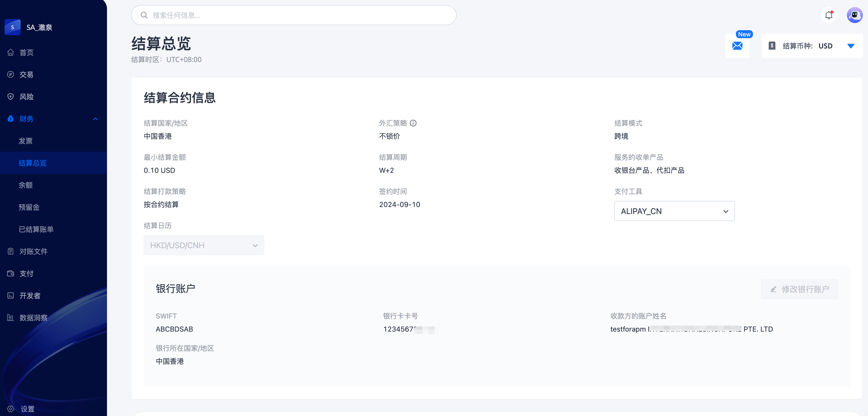This screenshot has height=416, width=868.
Task: Click the home icon in the sidebar
Action: pos(11,52)
